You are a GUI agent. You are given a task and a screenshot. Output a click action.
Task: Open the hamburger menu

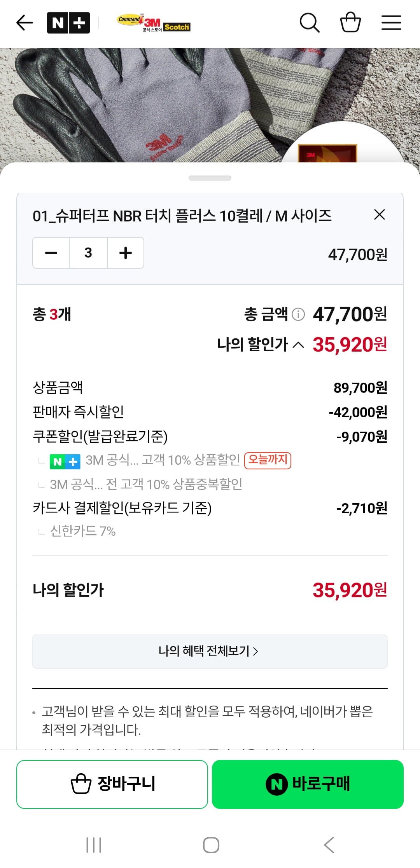click(391, 23)
